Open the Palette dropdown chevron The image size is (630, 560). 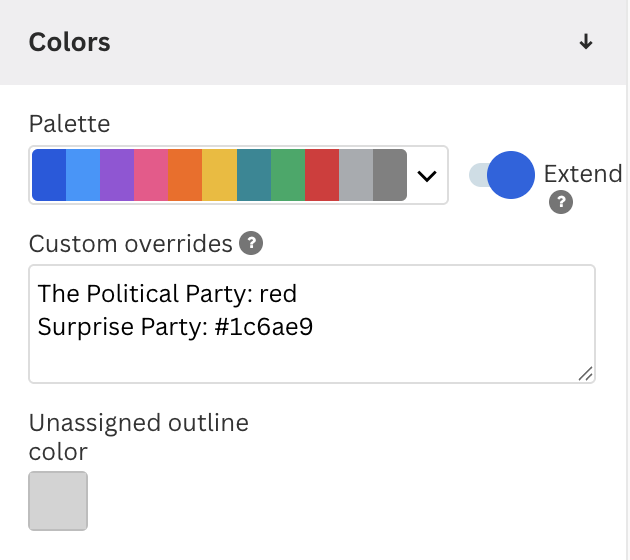[x=427, y=176]
